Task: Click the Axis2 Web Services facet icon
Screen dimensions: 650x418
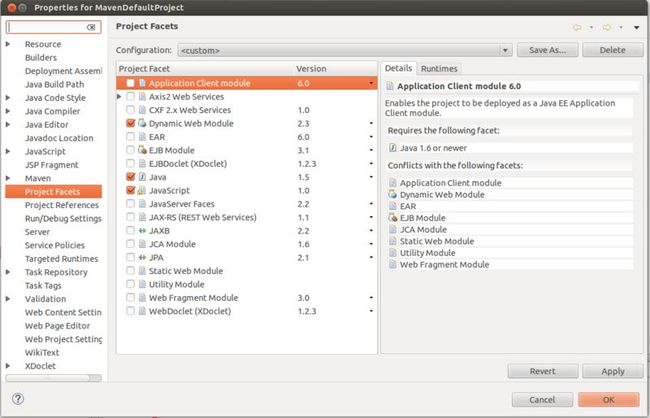Action: 142,97
